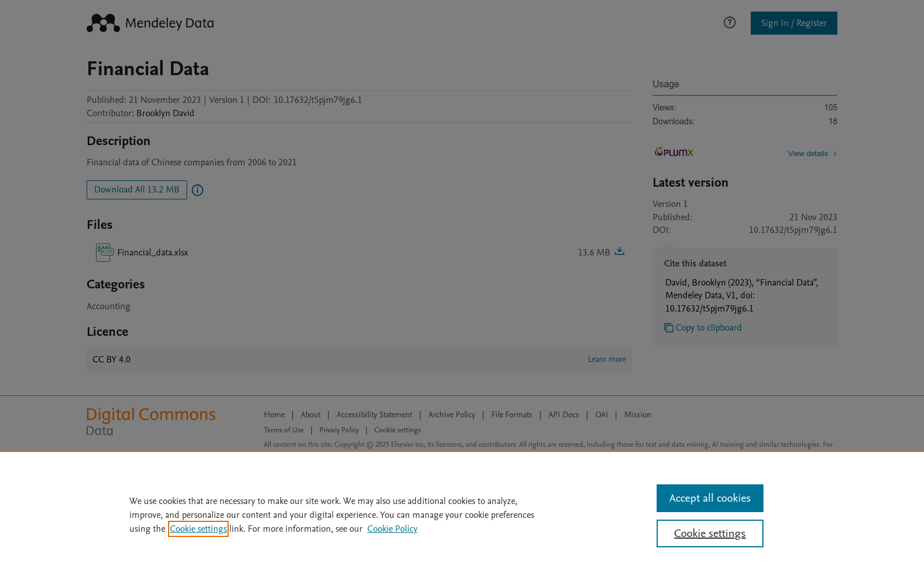Image resolution: width=924 pixels, height=578 pixels.
Task: Click Cookie settings button in banner
Action: tap(710, 533)
